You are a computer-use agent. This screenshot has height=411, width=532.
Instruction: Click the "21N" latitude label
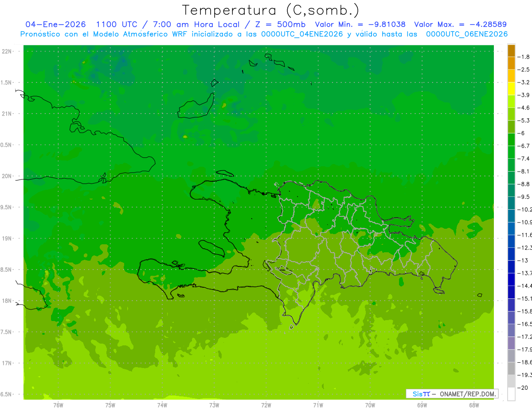tap(6, 114)
